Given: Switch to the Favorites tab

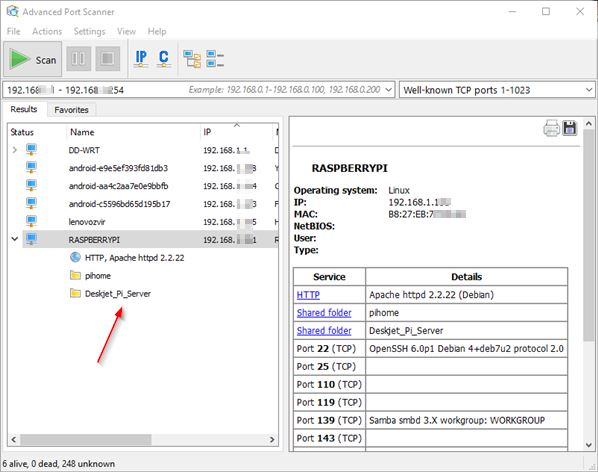Looking at the screenshot, I should coord(71,110).
